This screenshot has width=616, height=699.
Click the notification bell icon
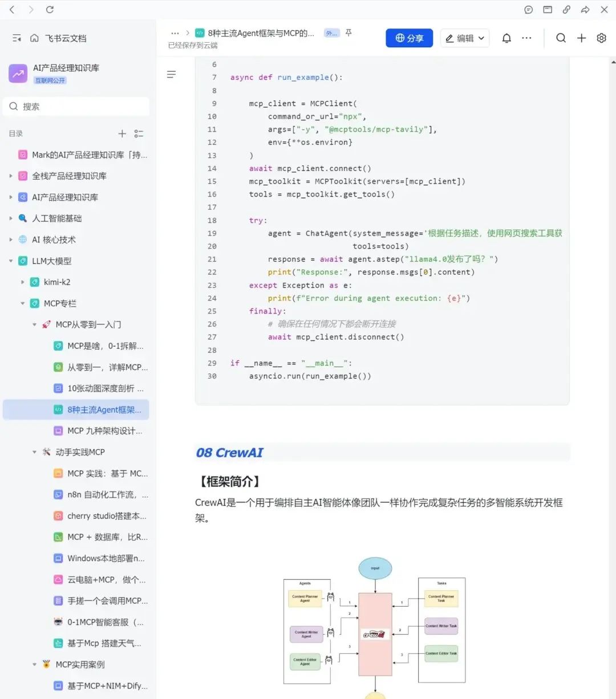point(506,38)
